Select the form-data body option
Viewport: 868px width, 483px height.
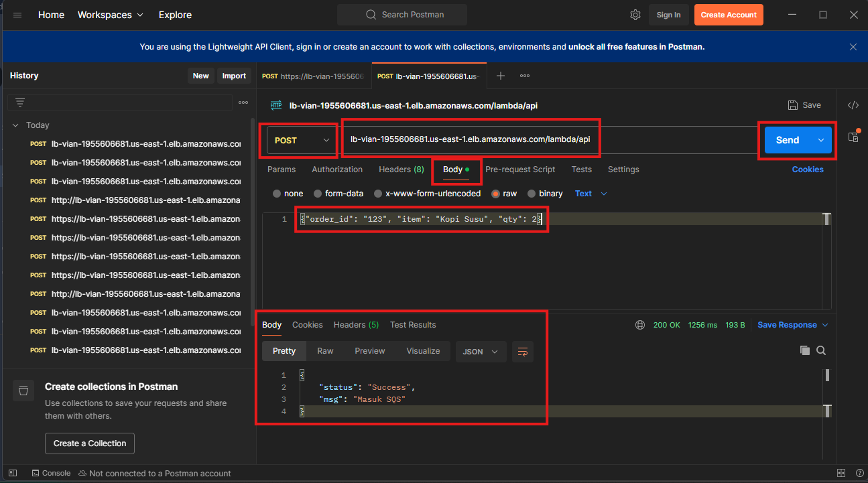[x=318, y=194]
